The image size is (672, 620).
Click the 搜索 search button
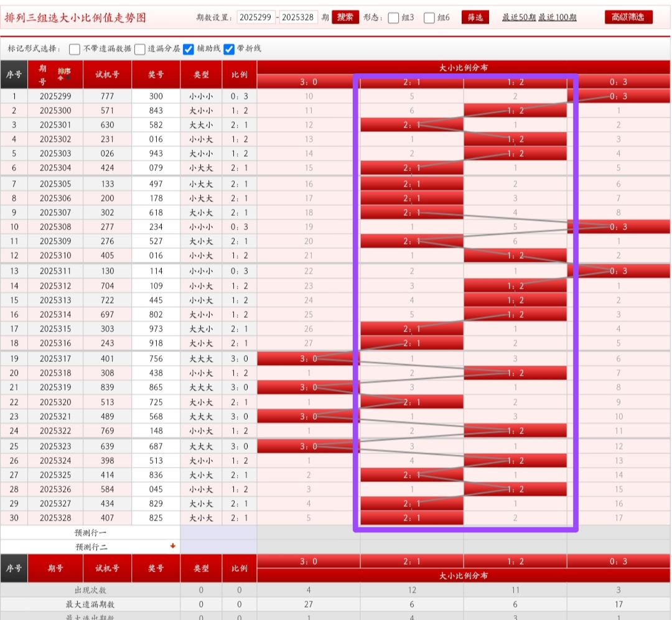click(345, 17)
